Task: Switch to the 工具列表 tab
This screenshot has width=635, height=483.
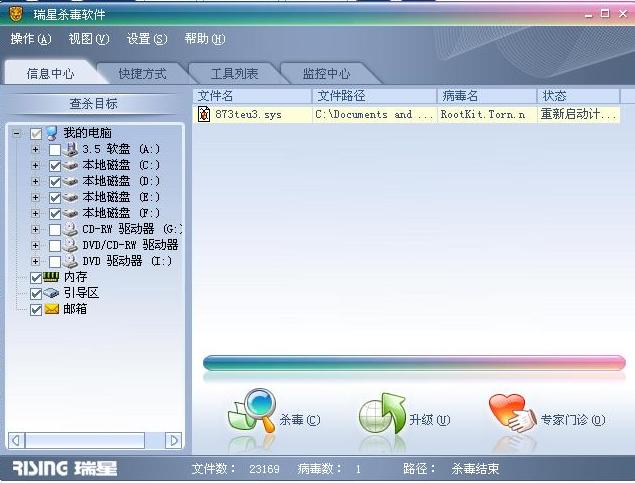Action: click(234, 74)
